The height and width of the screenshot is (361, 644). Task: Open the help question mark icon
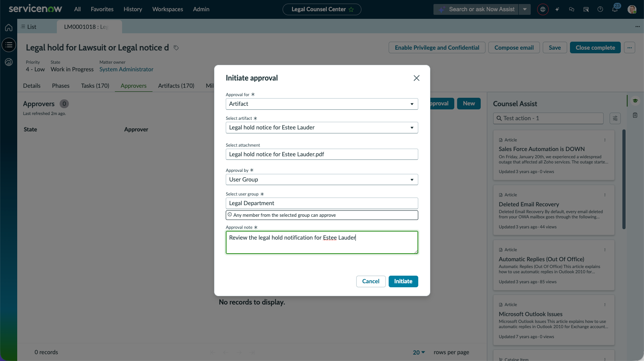[x=600, y=9]
